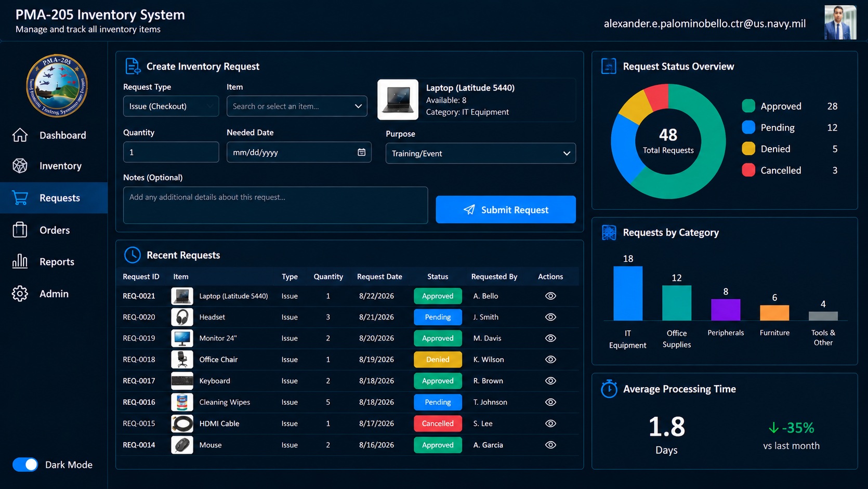
Task: Click the user email address in header
Action: click(x=705, y=23)
